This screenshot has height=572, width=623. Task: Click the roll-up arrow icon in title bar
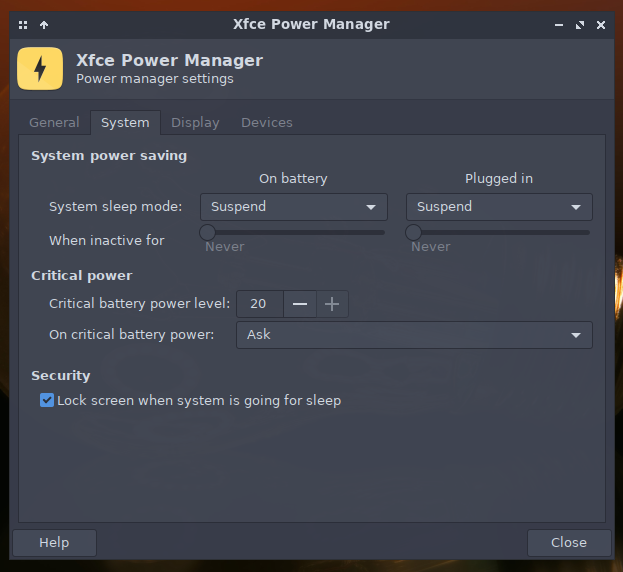(44, 25)
